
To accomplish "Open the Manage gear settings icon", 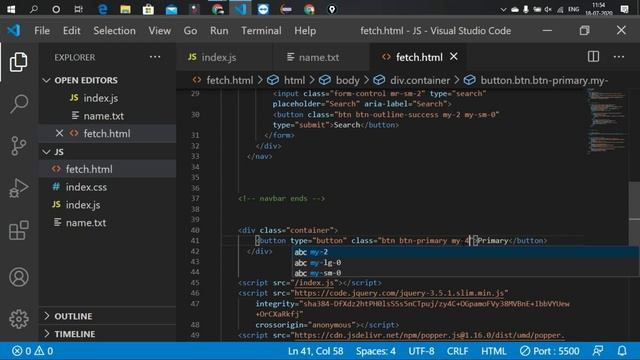I will pyautogui.click(x=19, y=319).
